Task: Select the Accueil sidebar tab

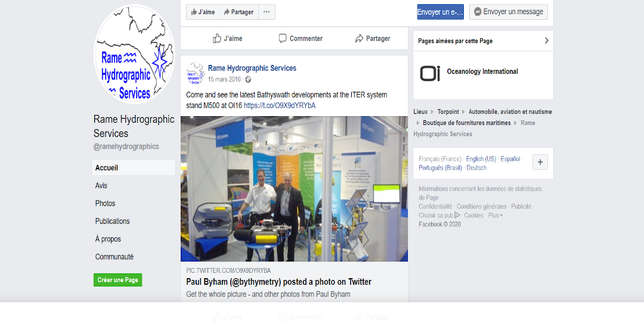Action: click(134, 168)
